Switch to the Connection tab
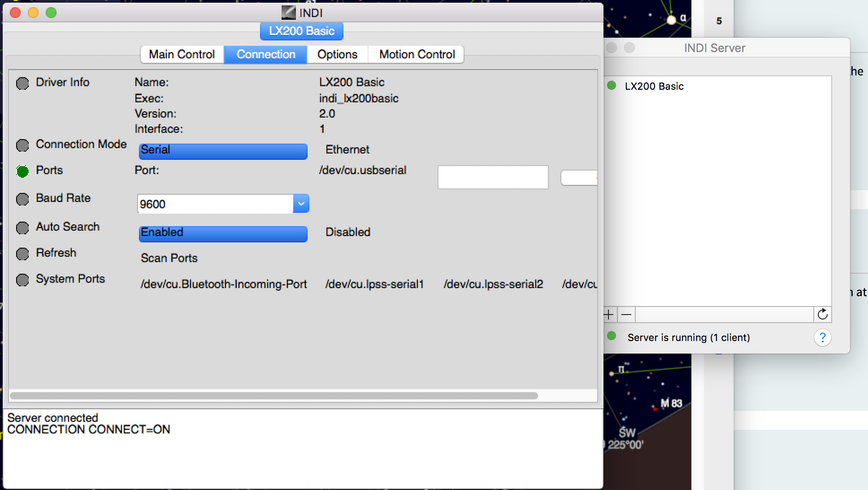868x490 pixels. click(266, 54)
